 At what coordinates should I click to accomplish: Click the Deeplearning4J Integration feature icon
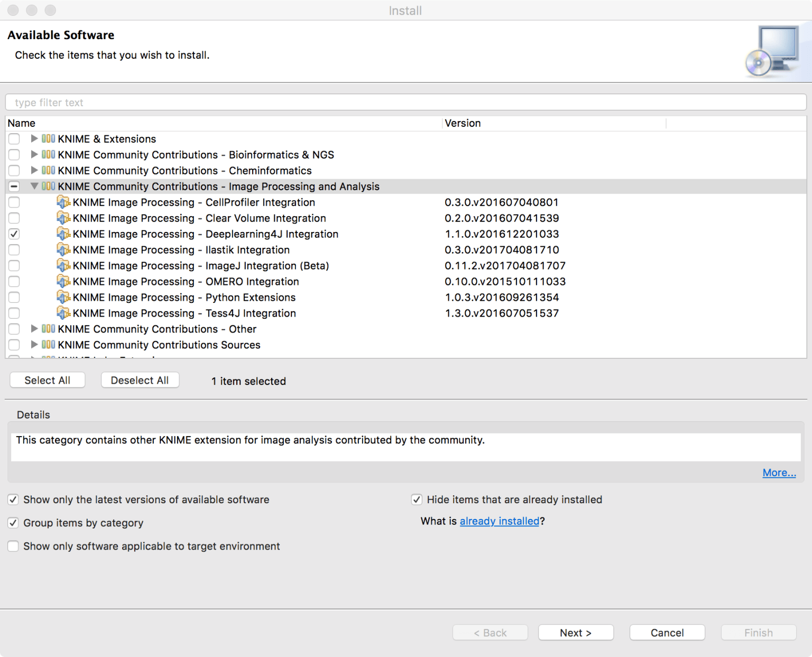pos(63,234)
